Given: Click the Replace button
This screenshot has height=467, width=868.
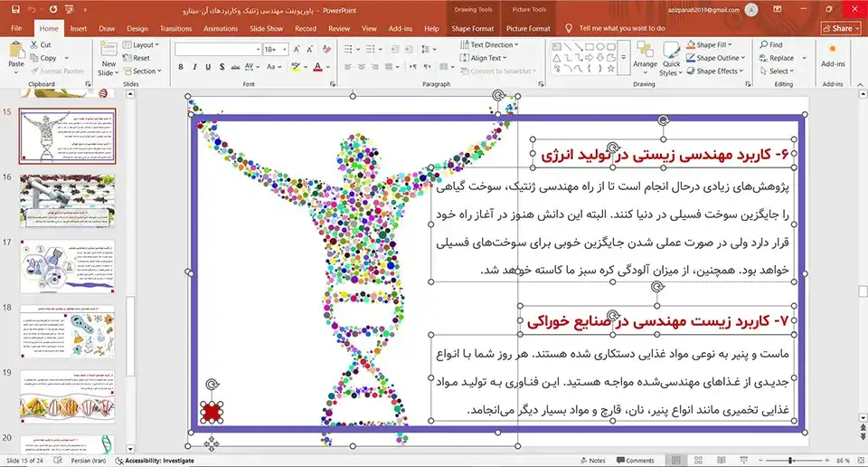Looking at the screenshot, I should 777,58.
